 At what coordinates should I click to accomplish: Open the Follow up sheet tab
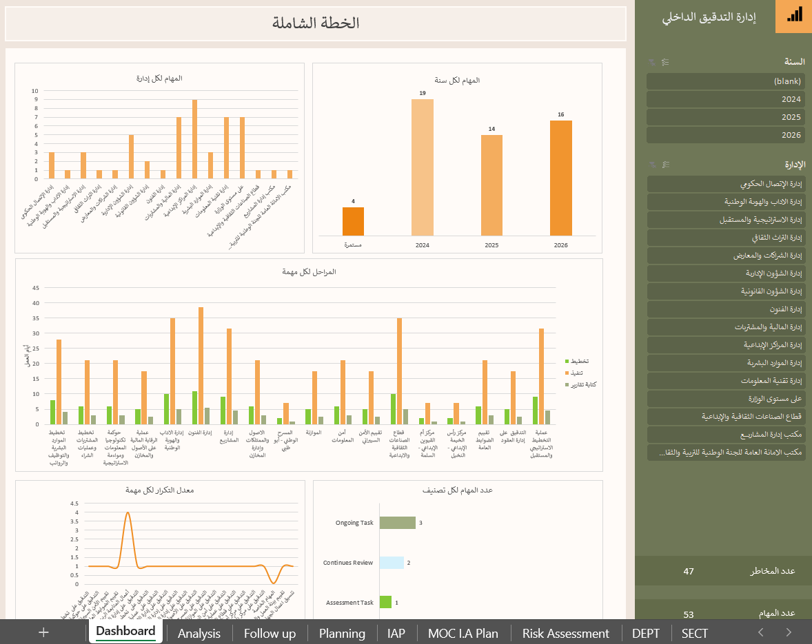pos(270,633)
